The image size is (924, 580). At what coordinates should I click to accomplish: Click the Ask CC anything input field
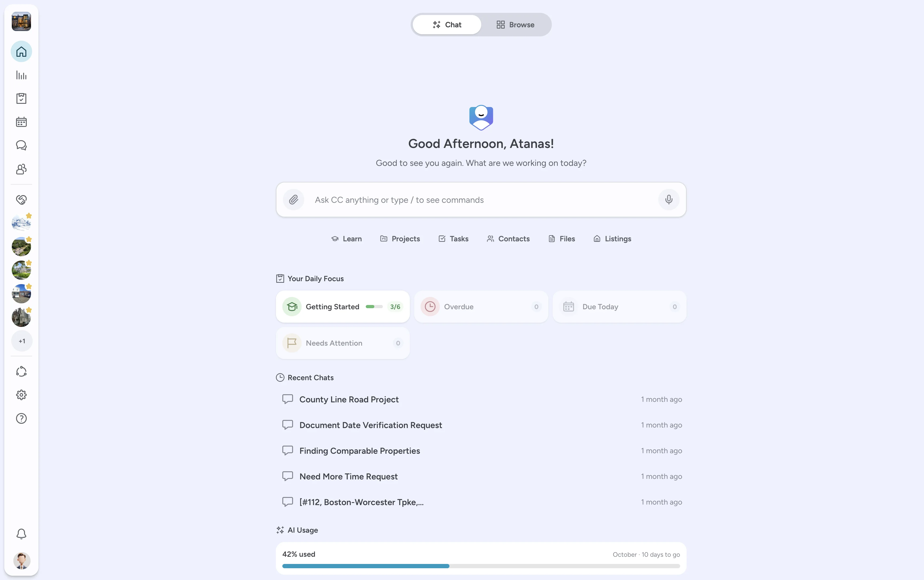point(481,200)
